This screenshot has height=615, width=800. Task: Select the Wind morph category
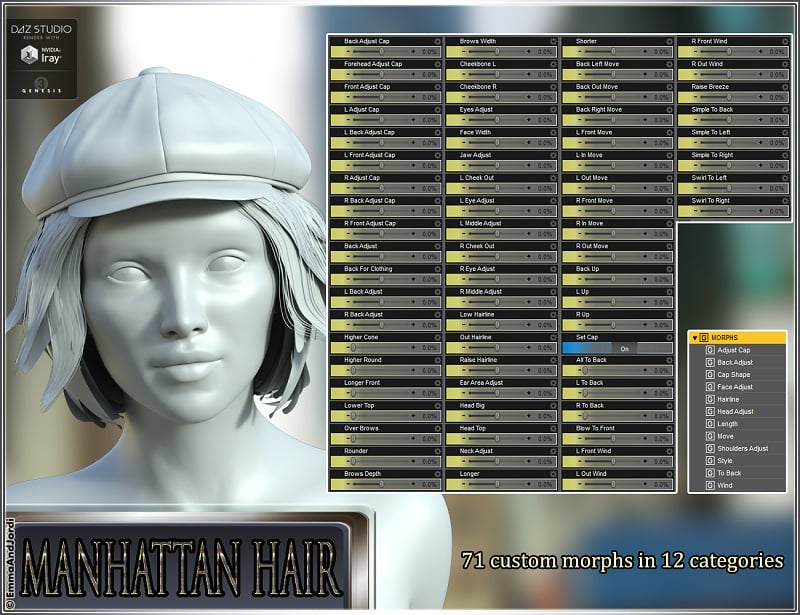pos(725,485)
